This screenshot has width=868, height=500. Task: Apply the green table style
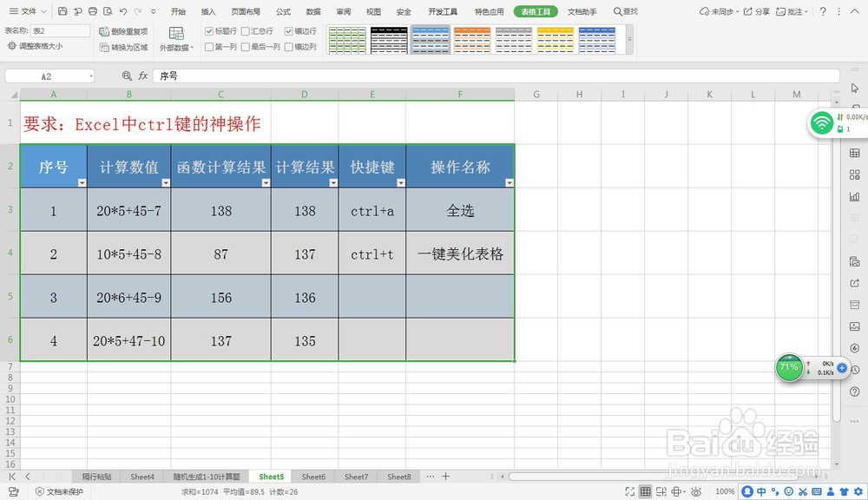click(x=347, y=40)
